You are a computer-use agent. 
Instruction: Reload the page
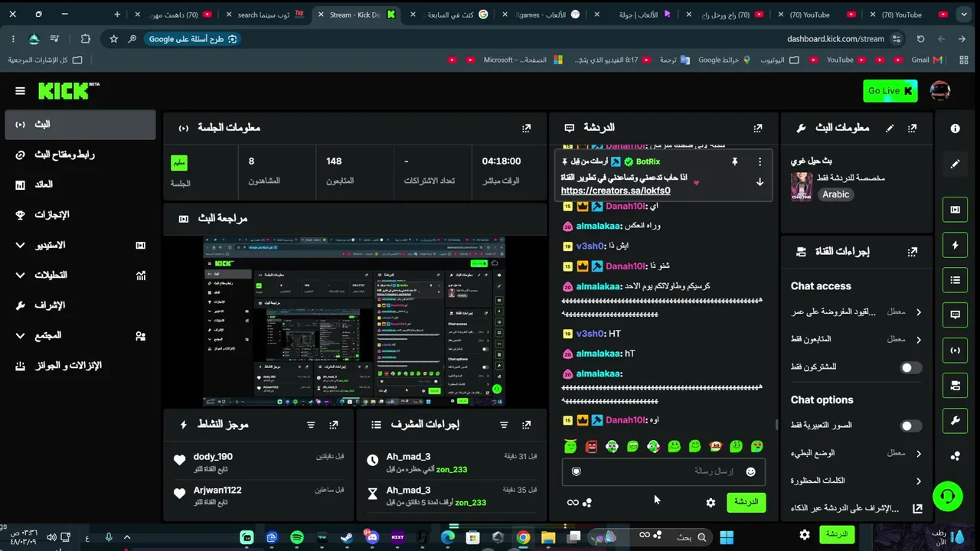click(921, 39)
